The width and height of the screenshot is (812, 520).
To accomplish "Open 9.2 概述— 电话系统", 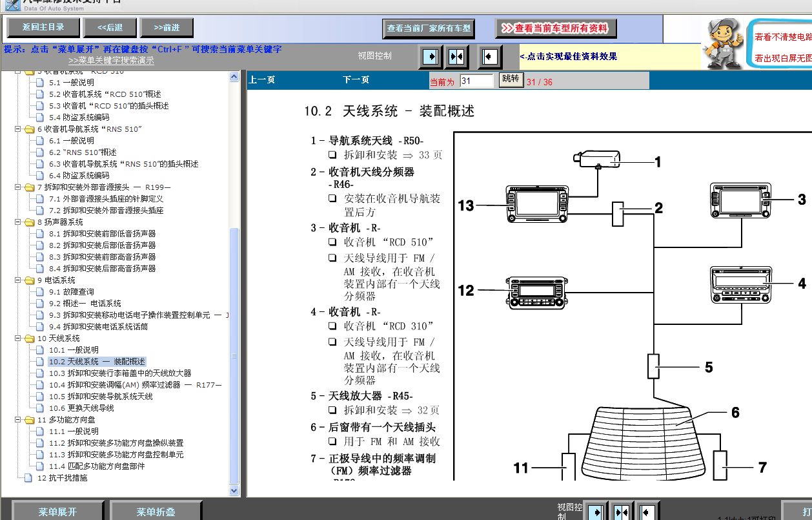I will pos(85,304).
